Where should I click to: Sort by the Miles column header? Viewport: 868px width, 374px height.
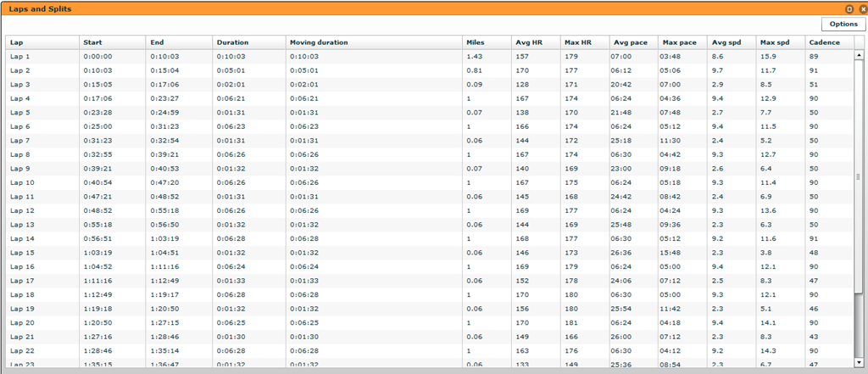pos(487,42)
